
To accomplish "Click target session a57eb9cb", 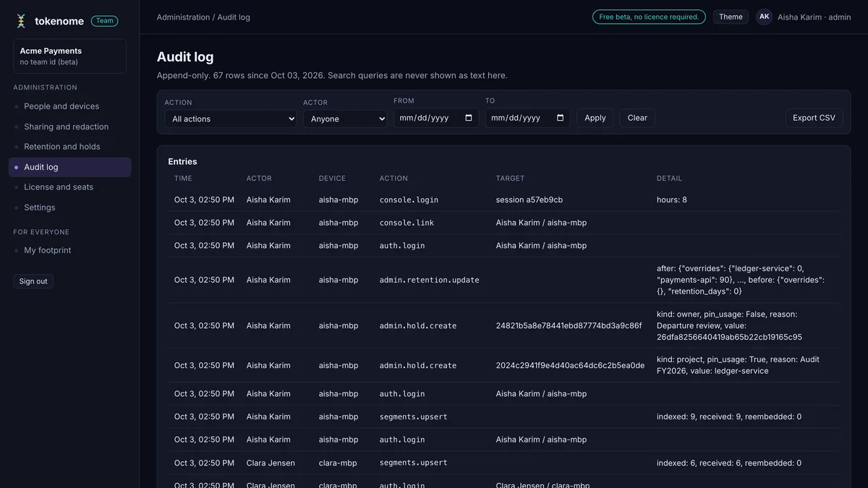I will click(x=529, y=200).
